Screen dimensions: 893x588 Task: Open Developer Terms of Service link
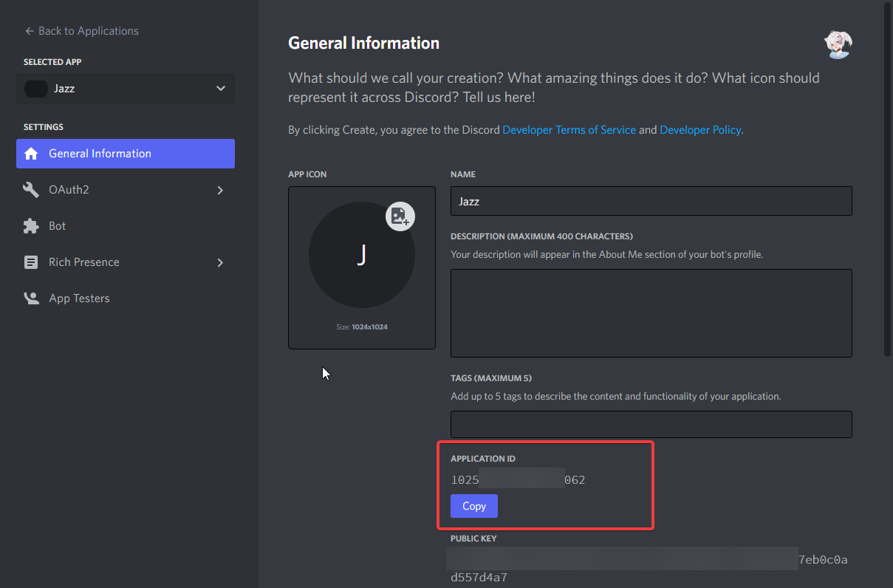click(x=569, y=130)
